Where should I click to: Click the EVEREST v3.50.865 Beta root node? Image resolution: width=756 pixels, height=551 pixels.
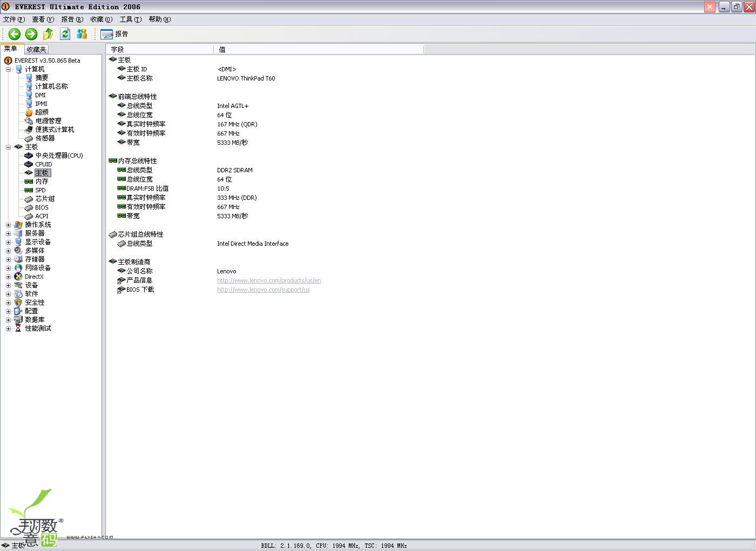click(47, 61)
